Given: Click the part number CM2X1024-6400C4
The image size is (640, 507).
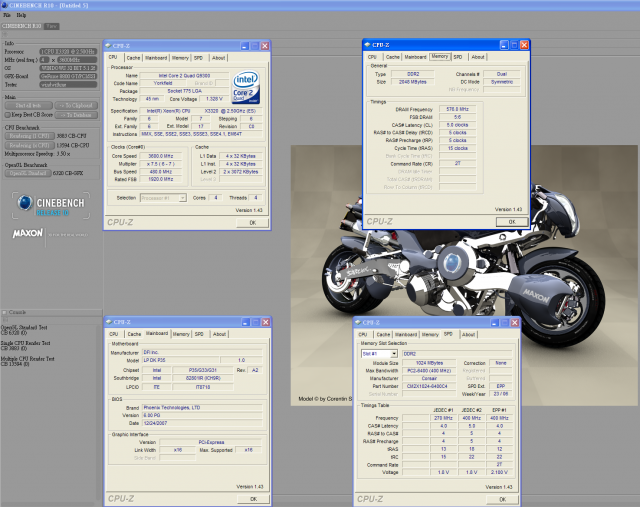Looking at the screenshot, I should point(429,386).
